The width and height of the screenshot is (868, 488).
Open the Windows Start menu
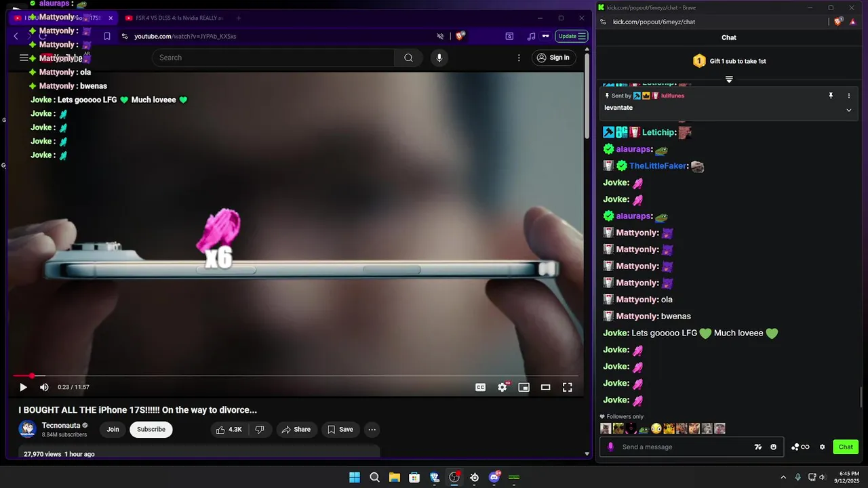pos(355,477)
